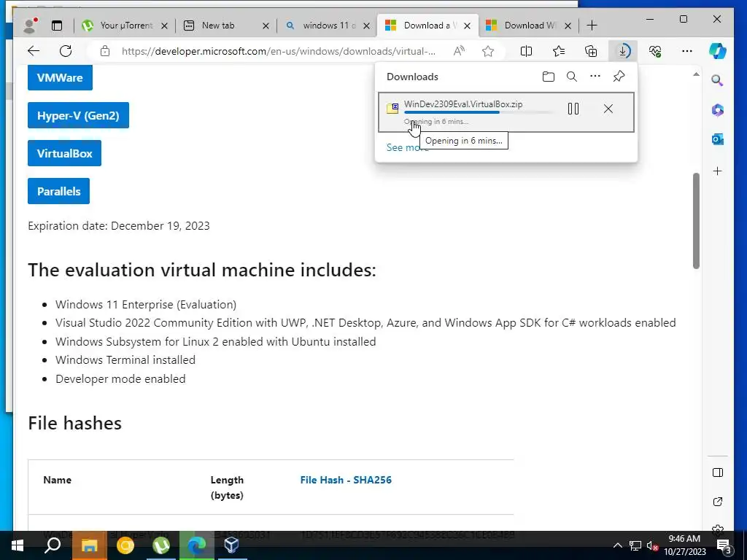View site info via the lock icon
The width and height of the screenshot is (747, 560).
(x=105, y=51)
